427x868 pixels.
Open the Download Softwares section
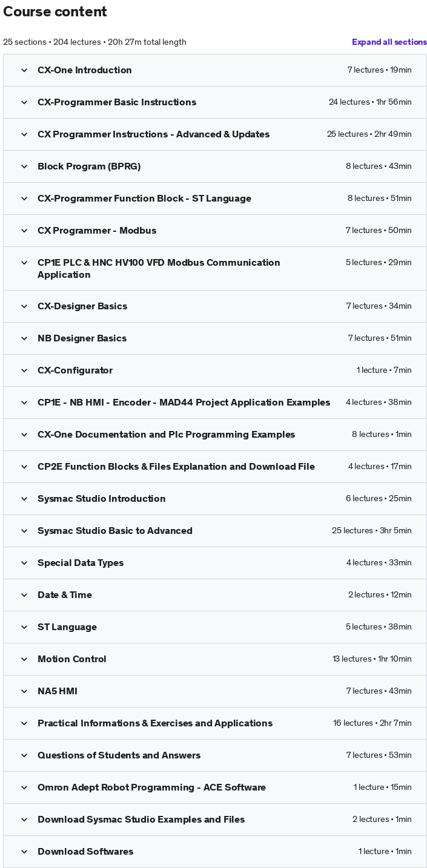pos(85,852)
